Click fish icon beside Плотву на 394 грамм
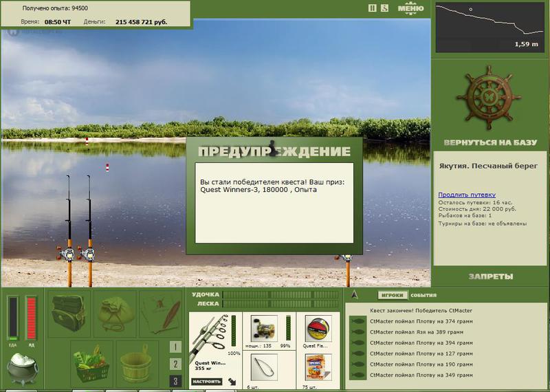This screenshot has height=392, width=550. [x=358, y=343]
